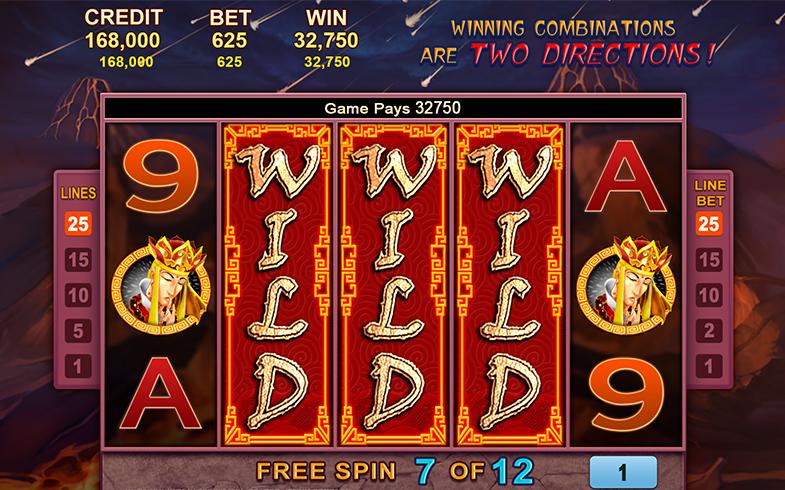Tap the WILD reel second from left

coord(277,284)
